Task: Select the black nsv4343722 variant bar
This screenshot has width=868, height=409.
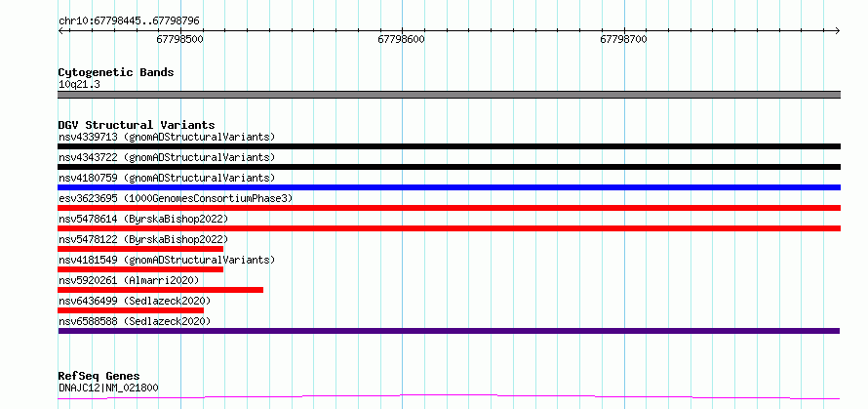Action: pyautogui.click(x=449, y=167)
